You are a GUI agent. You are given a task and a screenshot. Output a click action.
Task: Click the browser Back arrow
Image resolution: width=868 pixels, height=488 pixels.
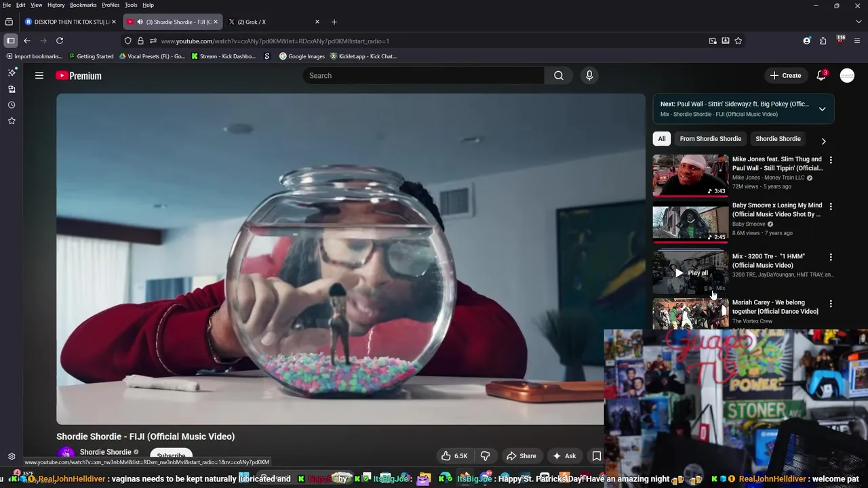[27, 41]
